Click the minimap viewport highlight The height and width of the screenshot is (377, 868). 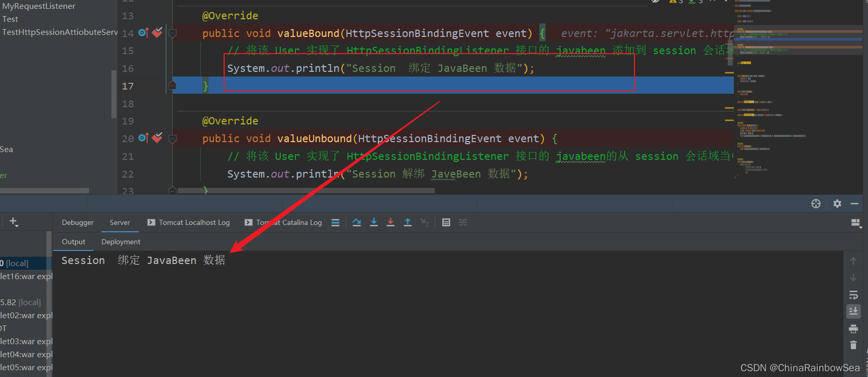798,41
